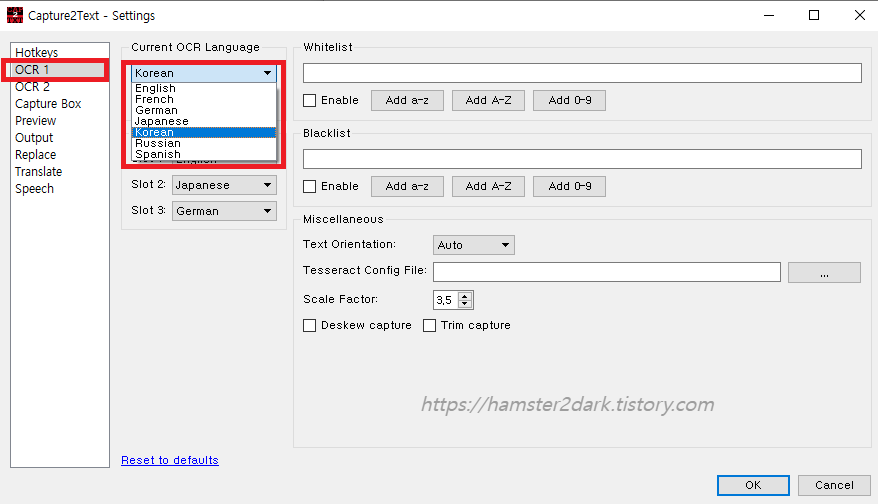The width and height of the screenshot is (878, 504).
Task: Choose Spanish from the language list
Action: 204,154
